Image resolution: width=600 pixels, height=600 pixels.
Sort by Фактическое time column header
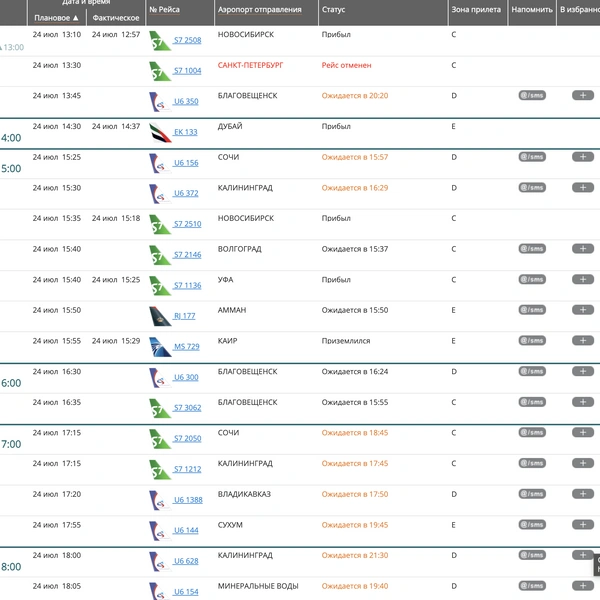(116, 18)
